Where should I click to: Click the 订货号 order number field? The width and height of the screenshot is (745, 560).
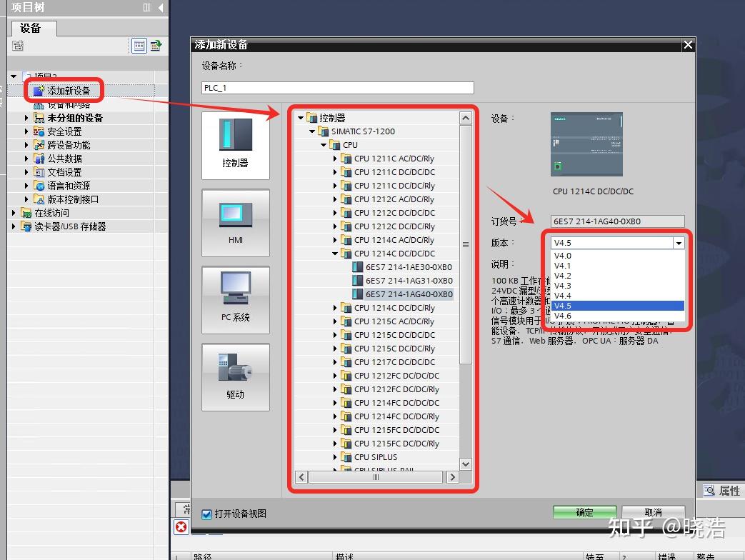(x=618, y=221)
